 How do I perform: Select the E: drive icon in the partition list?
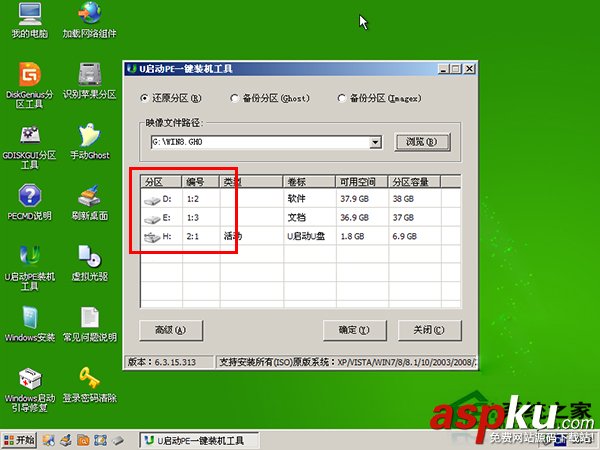[152, 219]
